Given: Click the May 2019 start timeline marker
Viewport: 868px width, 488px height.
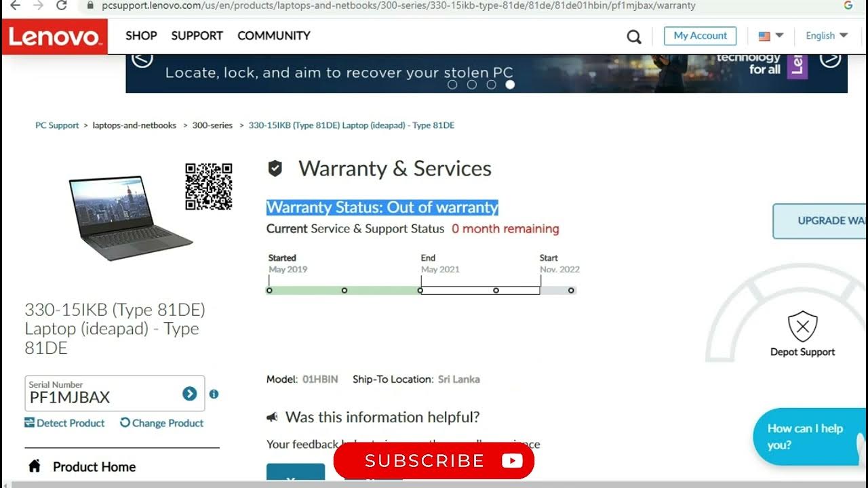Looking at the screenshot, I should (x=269, y=290).
